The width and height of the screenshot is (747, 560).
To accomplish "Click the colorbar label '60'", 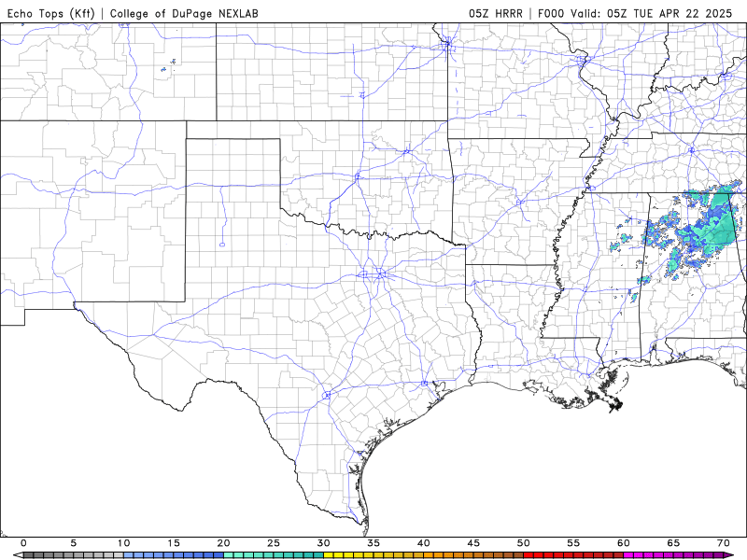I will coord(624,543).
